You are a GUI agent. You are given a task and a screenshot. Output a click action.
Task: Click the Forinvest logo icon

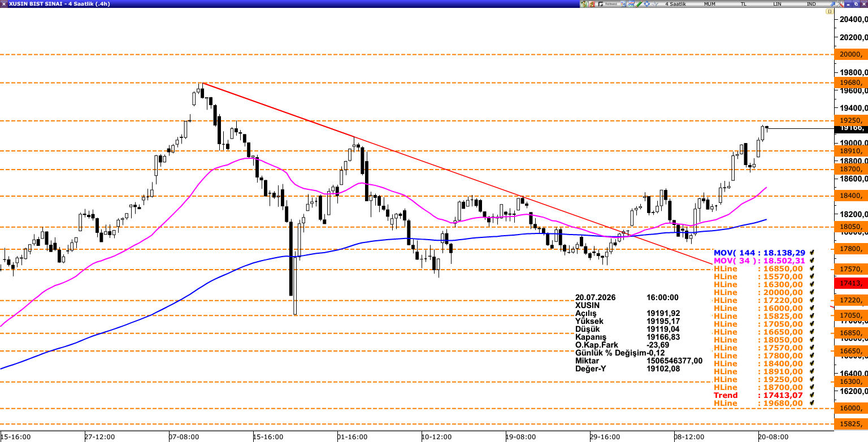(608, 4)
